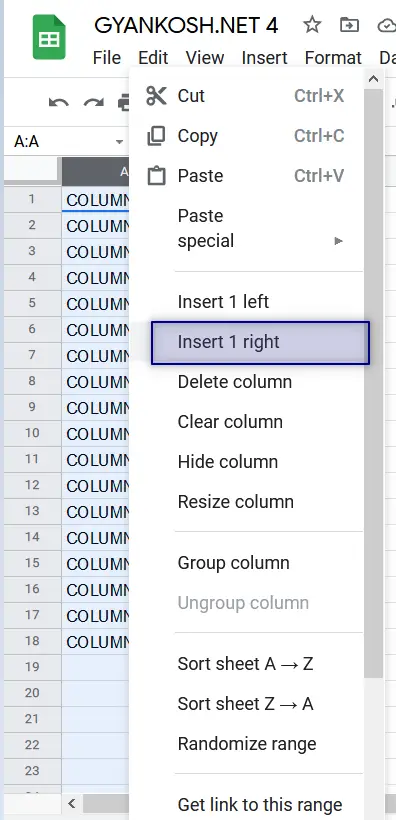Open the name box dropdown arrow

tap(119, 142)
